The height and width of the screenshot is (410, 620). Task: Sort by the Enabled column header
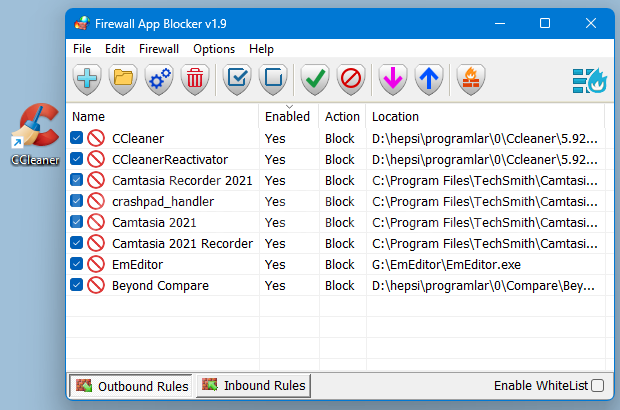tap(287, 117)
